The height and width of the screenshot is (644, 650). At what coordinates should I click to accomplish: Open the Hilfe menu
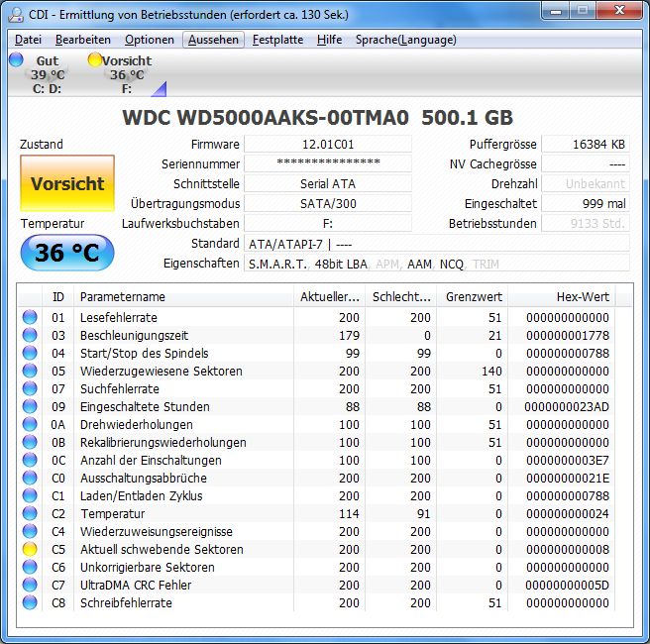coord(329,40)
